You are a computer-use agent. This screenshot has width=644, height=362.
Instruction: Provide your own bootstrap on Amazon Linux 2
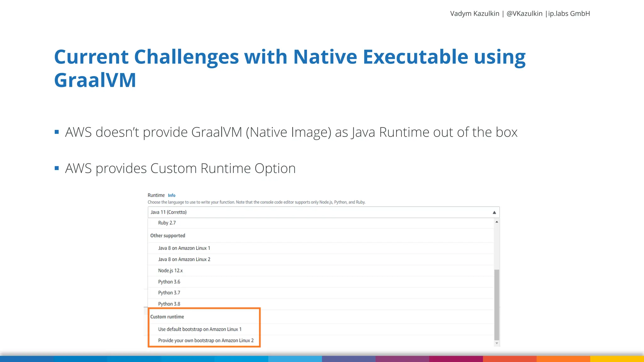[206, 341]
